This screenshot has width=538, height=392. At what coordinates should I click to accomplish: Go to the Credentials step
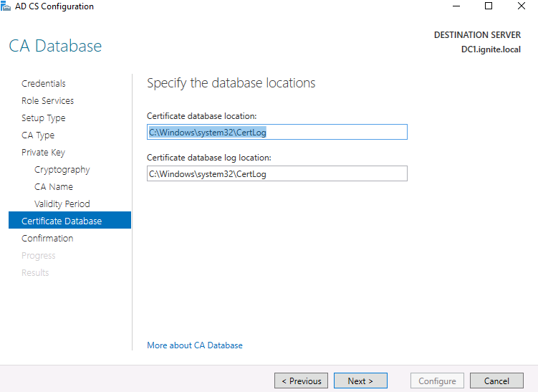(x=44, y=84)
